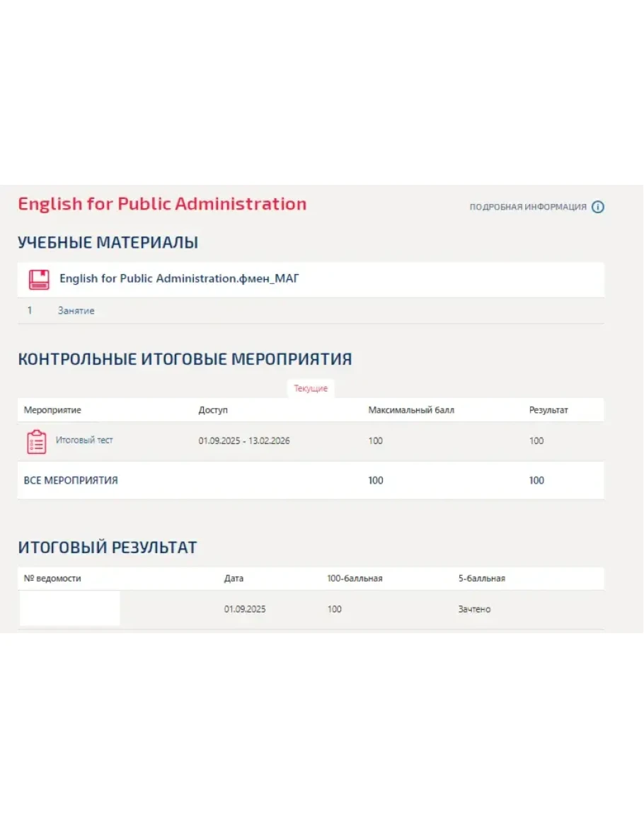This screenshot has height=818, width=644.
Task: Click the Результат column header
Action: click(x=548, y=410)
